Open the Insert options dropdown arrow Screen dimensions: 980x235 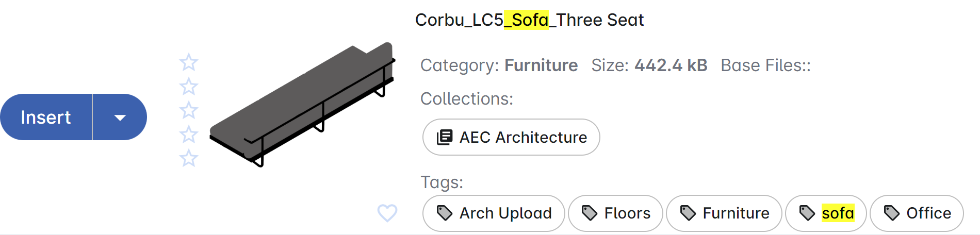pos(120,117)
